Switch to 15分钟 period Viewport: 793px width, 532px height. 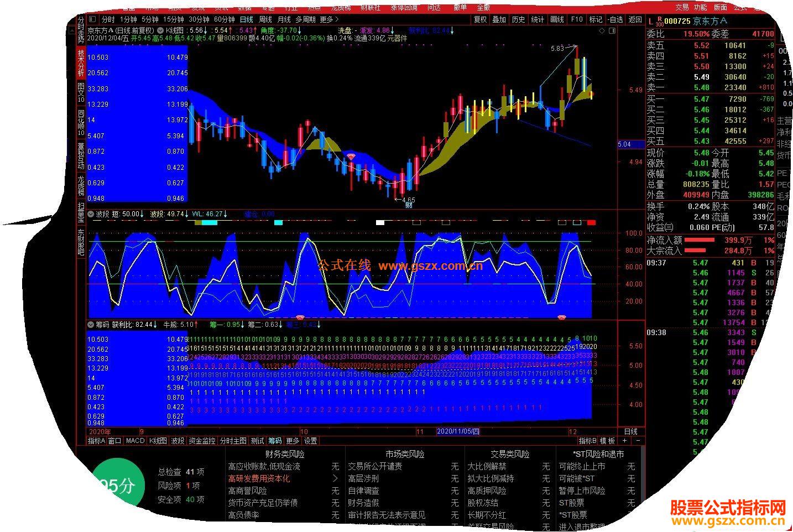coord(174,19)
